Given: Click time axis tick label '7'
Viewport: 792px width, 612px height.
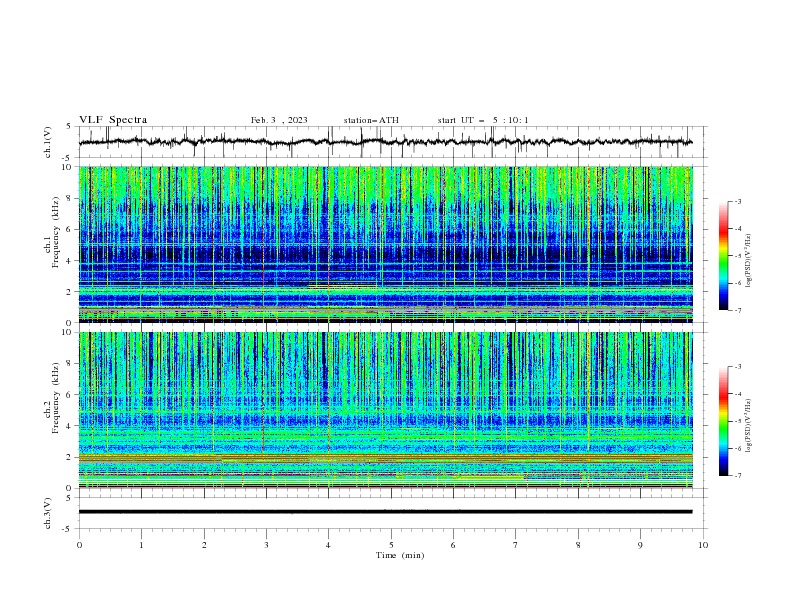Looking at the screenshot, I should (516, 545).
